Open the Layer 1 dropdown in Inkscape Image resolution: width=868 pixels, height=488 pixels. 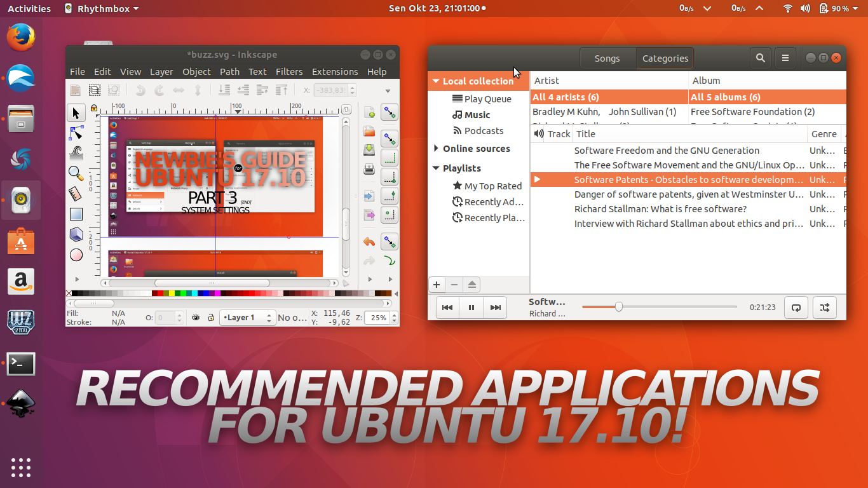click(x=247, y=318)
